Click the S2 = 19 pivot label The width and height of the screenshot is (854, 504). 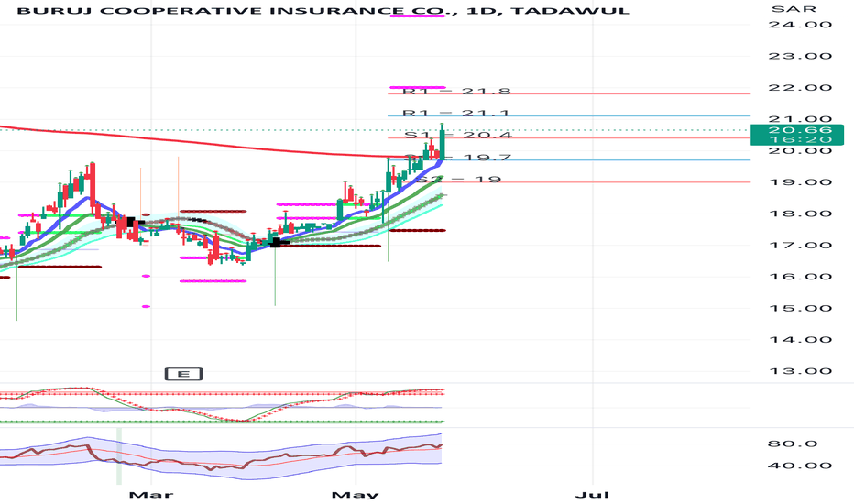(458, 180)
